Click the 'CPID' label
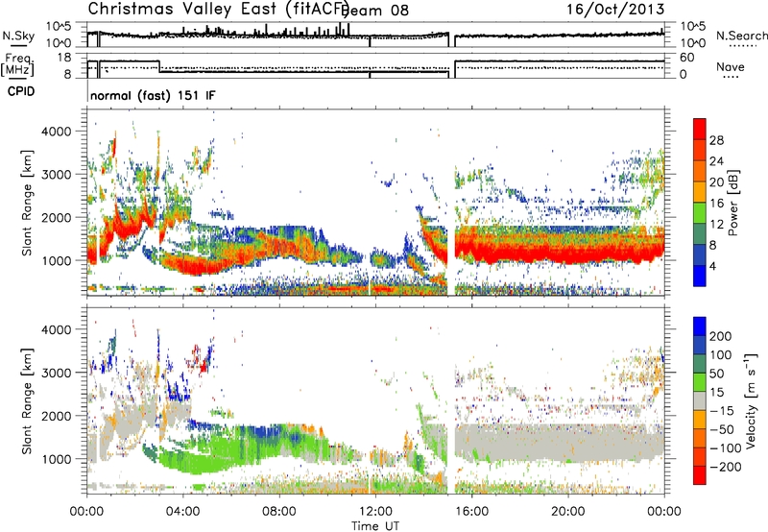The height and width of the screenshot is (532, 768). tap(21, 91)
